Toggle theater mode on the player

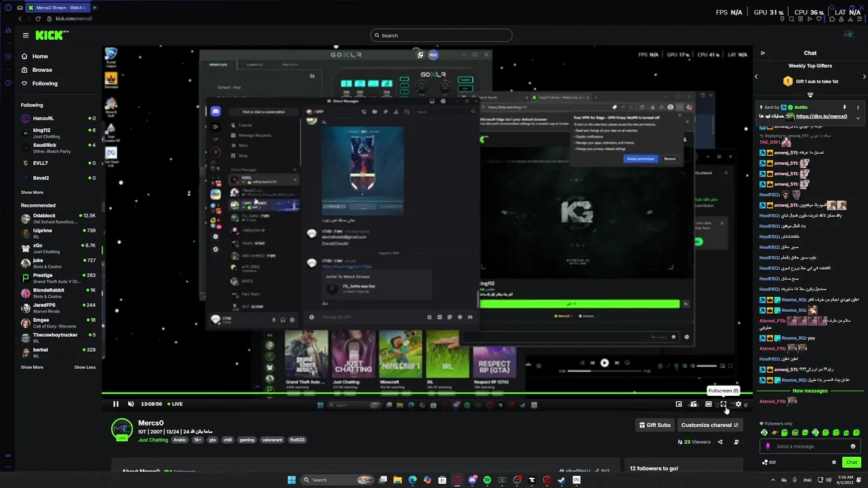coord(709,404)
